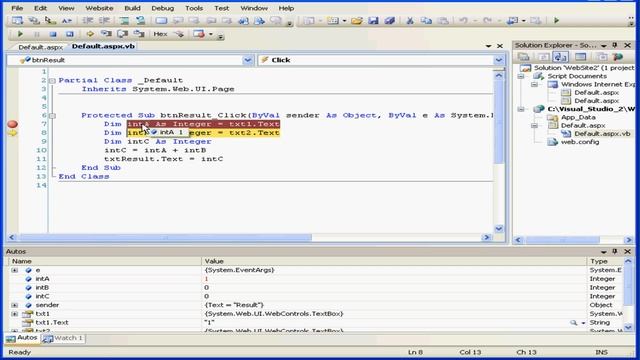The height and width of the screenshot is (360, 640).
Task: Click the yellow Show Next Statement arrow icon
Action: click(90, 34)
